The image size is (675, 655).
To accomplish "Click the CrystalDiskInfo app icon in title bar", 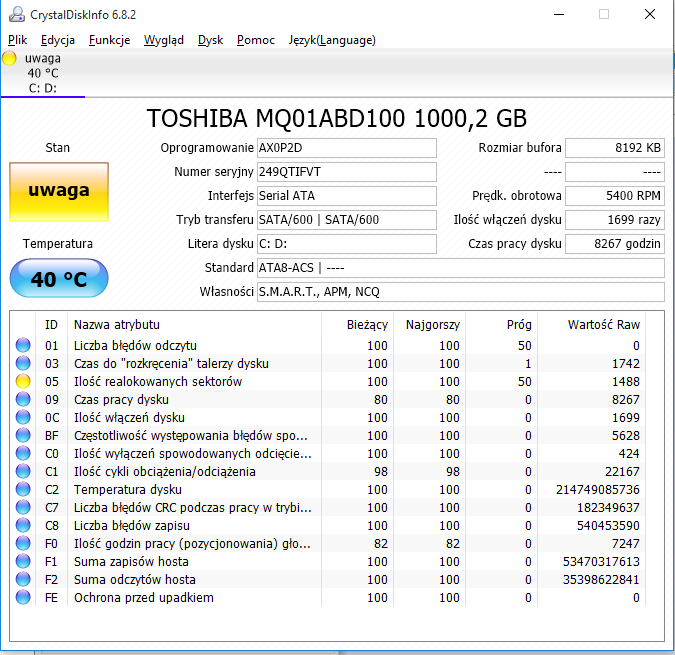I will pos(17,14).
